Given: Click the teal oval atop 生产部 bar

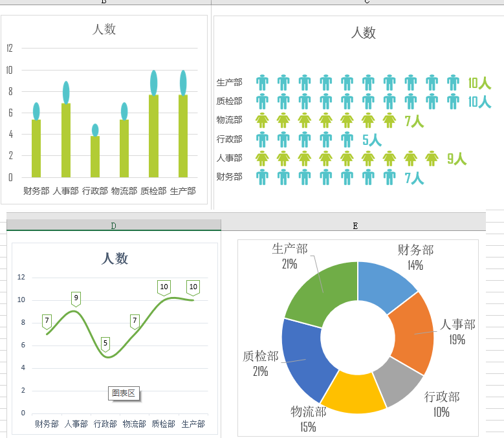Looking at the screenshot, I should (x=183, y=83).
